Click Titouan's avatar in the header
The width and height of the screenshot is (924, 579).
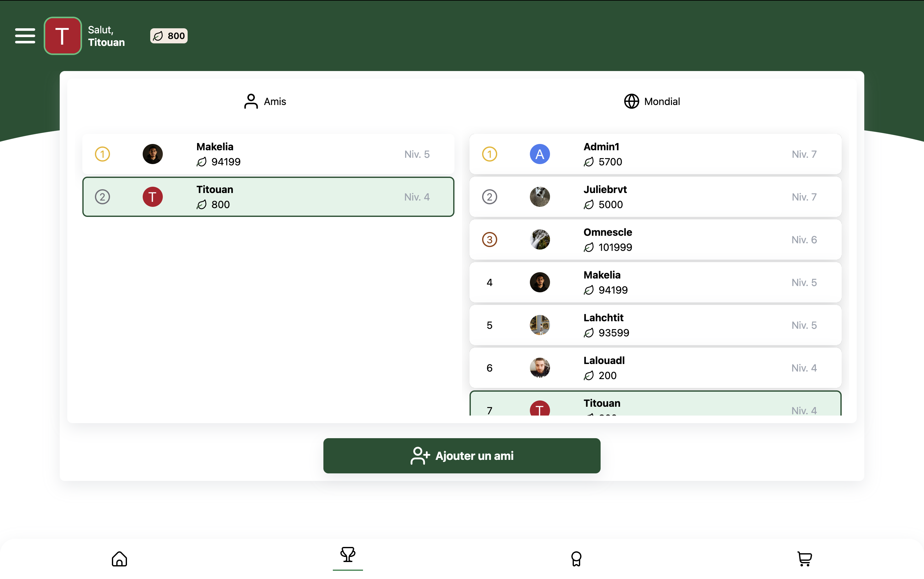(63, 36)
